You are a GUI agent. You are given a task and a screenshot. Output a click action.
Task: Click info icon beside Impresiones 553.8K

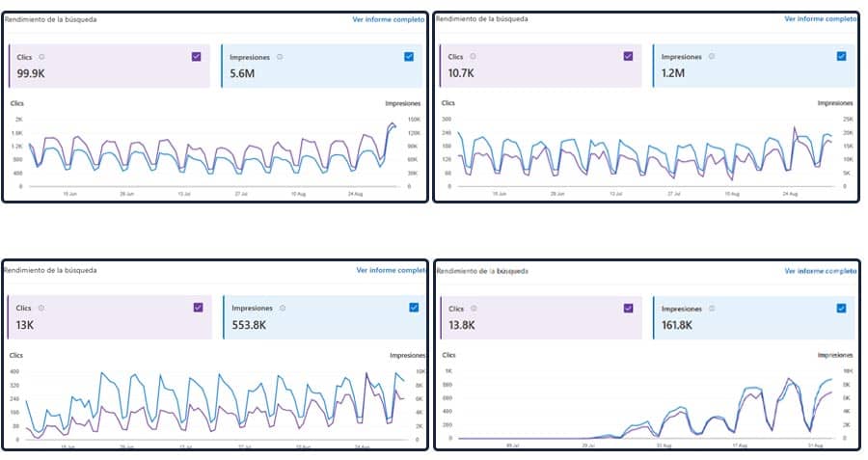coord(282,308)
